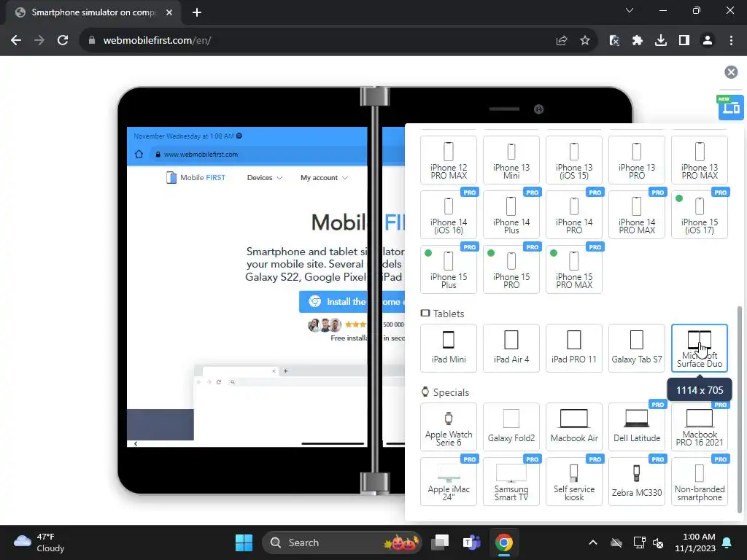The image size is (747, 560).
Task: Toggle the Chrome side panel
Action: click(x=684, y=41)
